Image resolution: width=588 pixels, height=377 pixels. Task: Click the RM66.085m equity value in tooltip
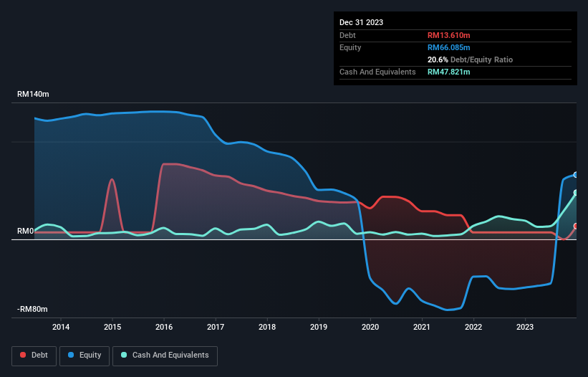pos(448,47)
